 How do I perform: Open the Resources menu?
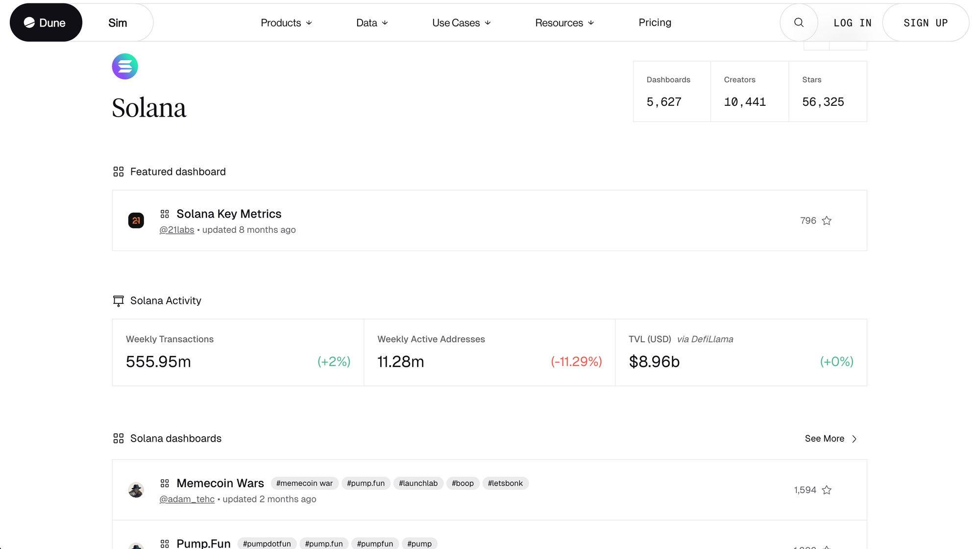click(x=564, y=23)
